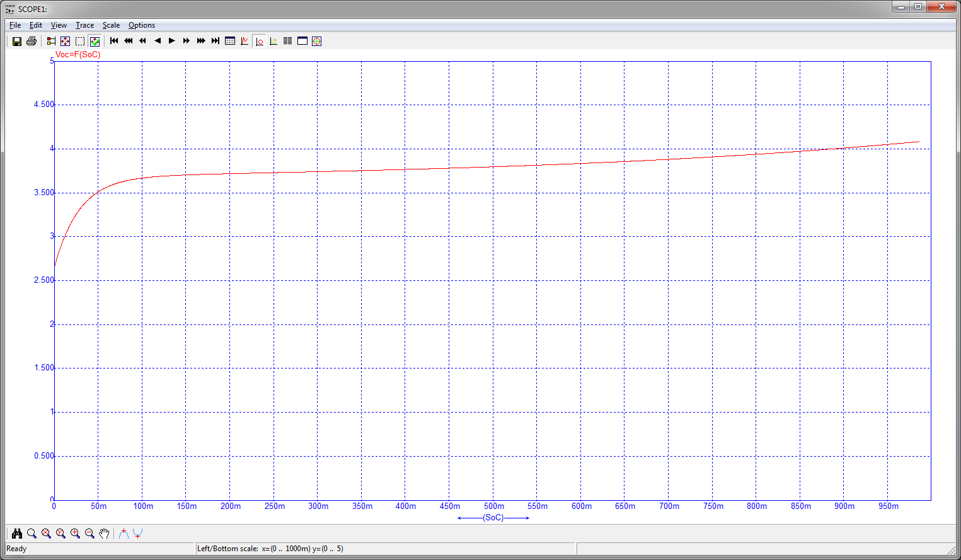Viewport: 961px width, 560px height.
Task: Select the zoom X-axis magnifier
Action: (x=46, y=534)
